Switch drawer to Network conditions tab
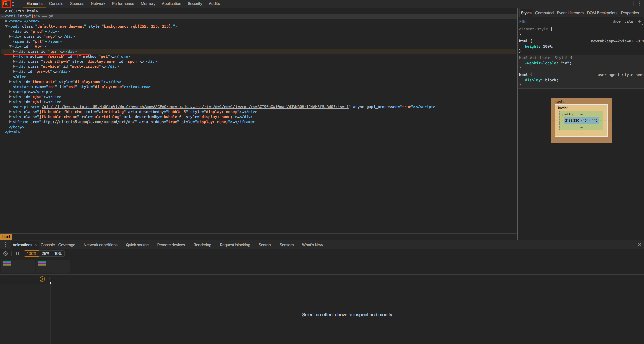 pyautogui.click(x=100, y=245)
